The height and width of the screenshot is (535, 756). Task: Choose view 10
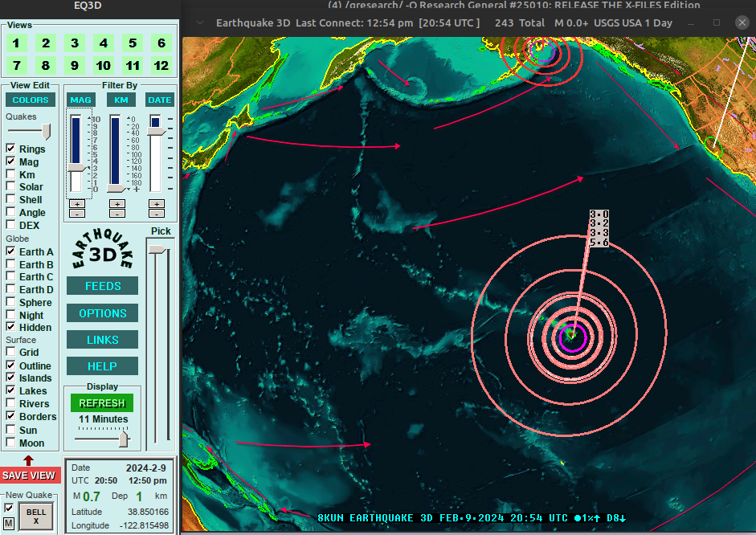point(104,66)
